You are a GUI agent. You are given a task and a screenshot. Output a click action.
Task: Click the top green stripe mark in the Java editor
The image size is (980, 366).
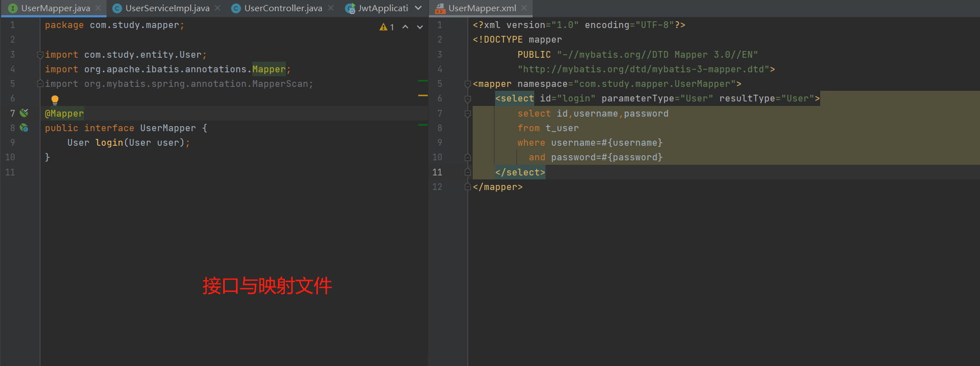[x=423, y=81]
